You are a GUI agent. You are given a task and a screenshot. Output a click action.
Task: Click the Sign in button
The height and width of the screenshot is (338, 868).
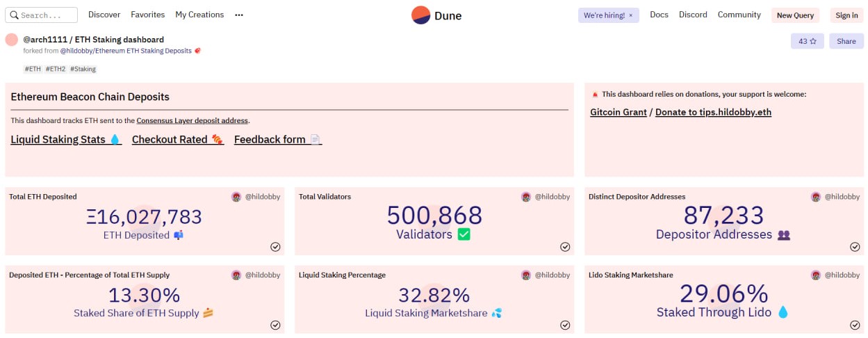(x=846, y=15)
